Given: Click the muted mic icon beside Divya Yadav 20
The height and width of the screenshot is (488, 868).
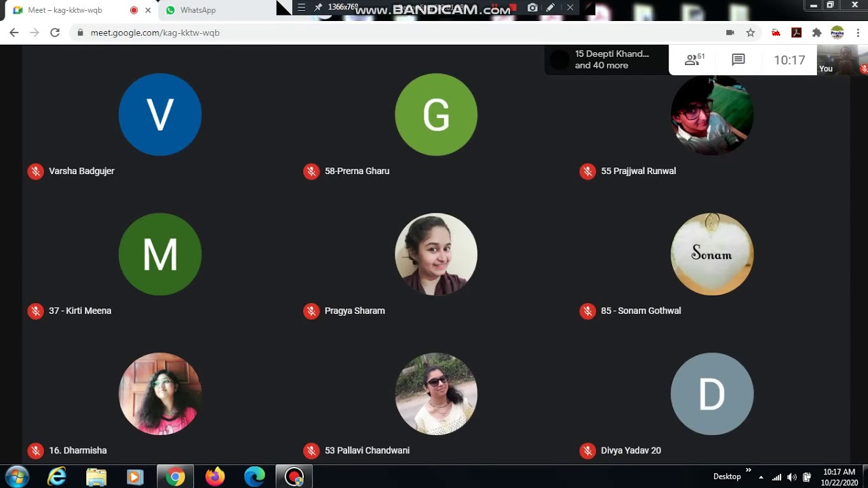Looking at the screenshot, I should pyautogui.click(x=587, y=451).
